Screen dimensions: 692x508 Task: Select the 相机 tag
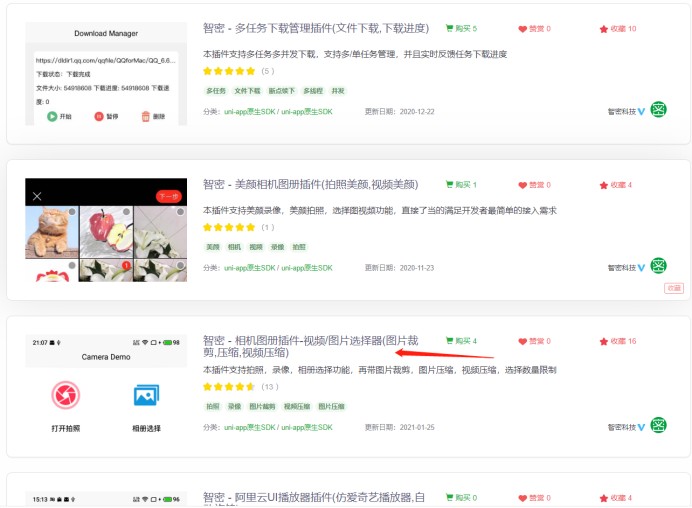point(234,247)
